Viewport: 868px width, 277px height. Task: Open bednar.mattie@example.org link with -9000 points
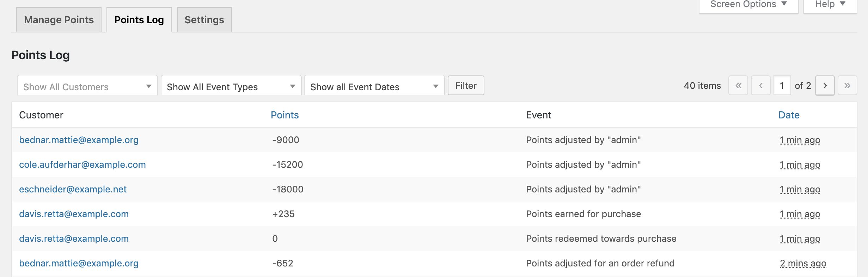click(x=79, y=140)
